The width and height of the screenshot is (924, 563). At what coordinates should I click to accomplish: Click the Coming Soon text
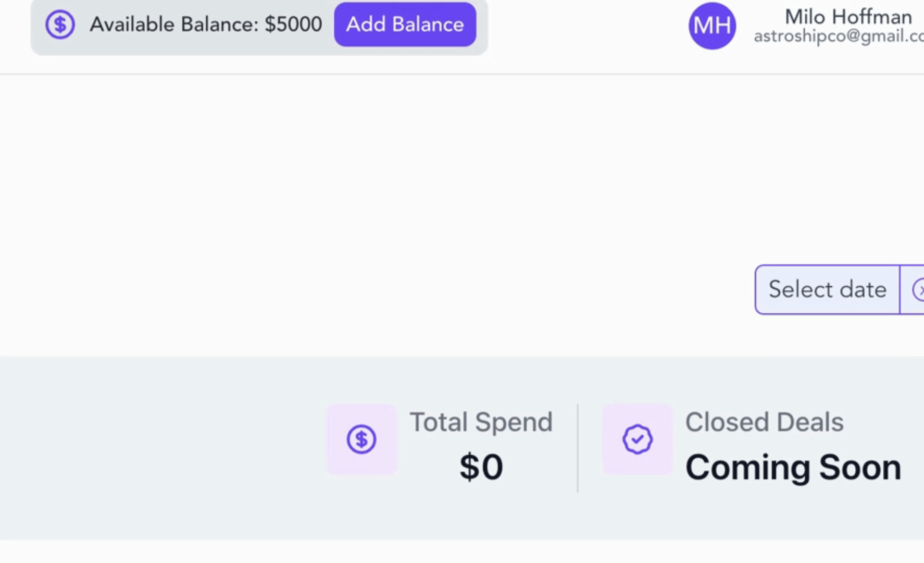click(x=793, y=468)
